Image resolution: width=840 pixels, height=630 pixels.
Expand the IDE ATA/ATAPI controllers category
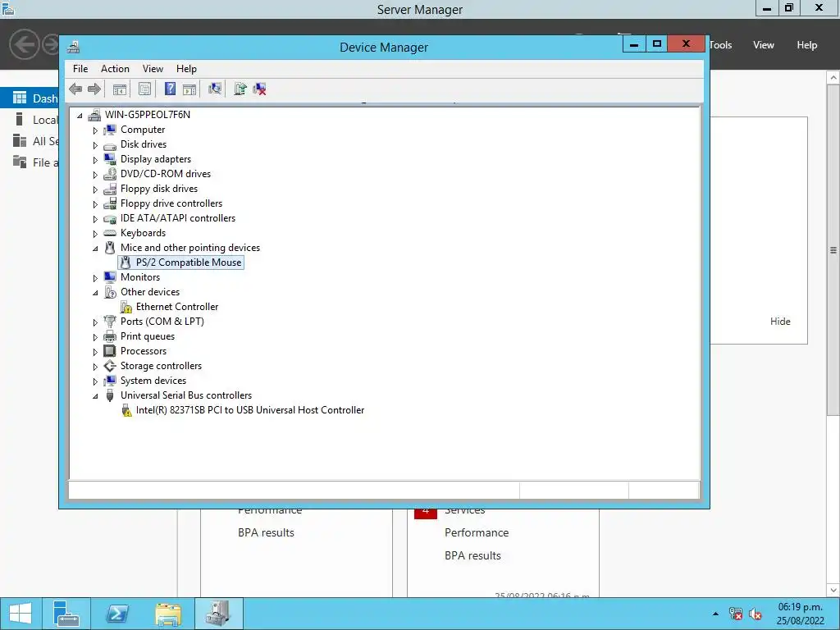[95, 218]
